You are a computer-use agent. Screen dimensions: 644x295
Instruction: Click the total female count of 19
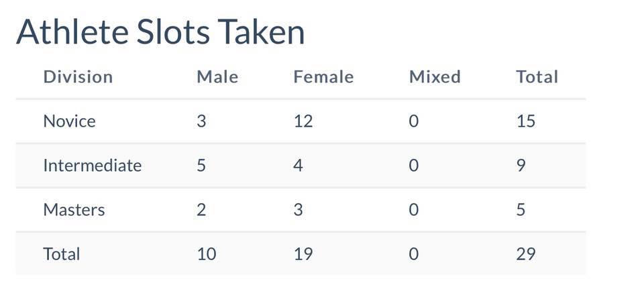303,254
